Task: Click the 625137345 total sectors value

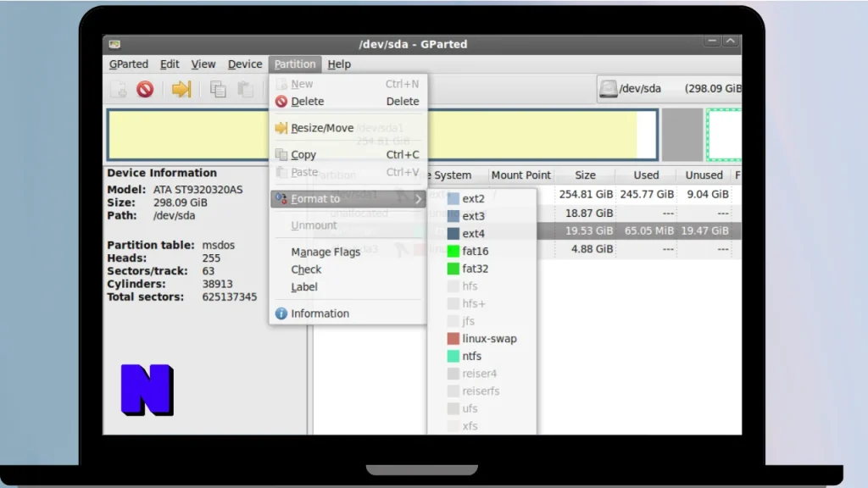Action: (x=229, y=297)
